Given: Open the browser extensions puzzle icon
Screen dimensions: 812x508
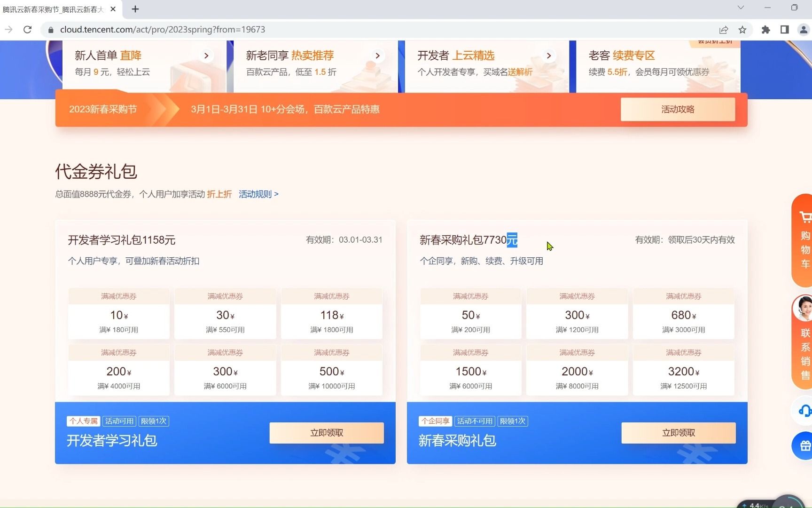Looking at the screenshot, I should coord(766,30).
